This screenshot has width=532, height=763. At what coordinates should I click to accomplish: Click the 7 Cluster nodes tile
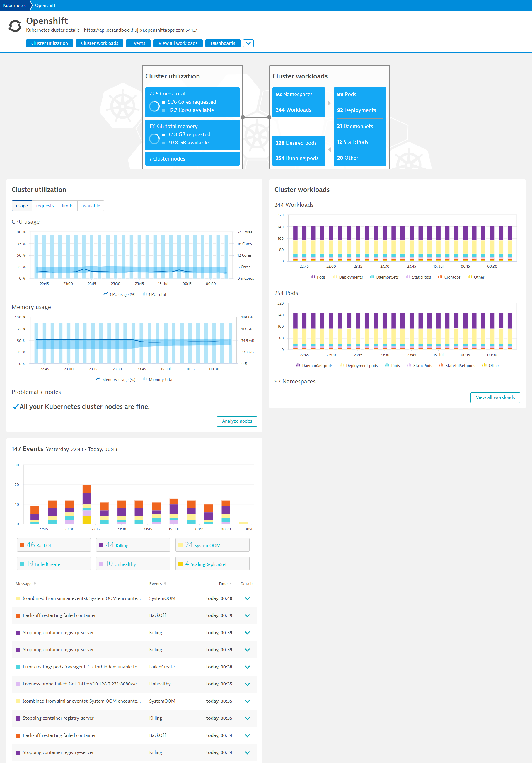192,159
